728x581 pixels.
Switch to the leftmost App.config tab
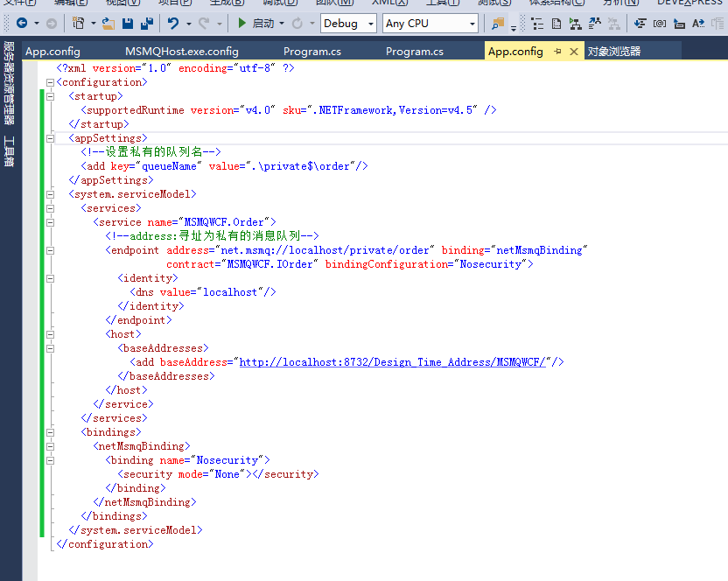(52, 51)
